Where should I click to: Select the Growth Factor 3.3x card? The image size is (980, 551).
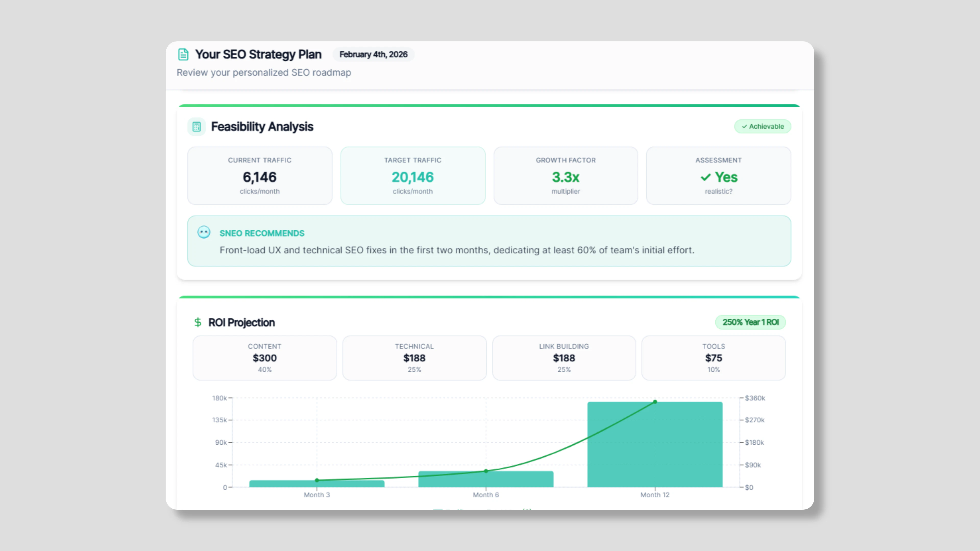pos(565,176)
